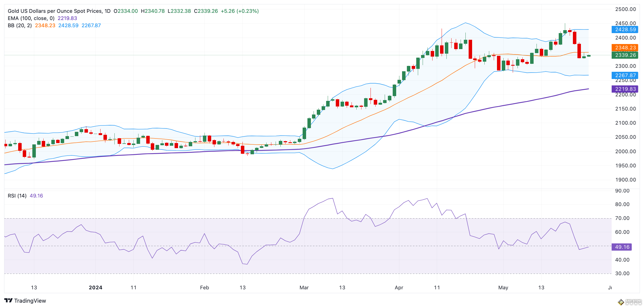
Task: Click the Mar label on time axis
Action: 304,288
